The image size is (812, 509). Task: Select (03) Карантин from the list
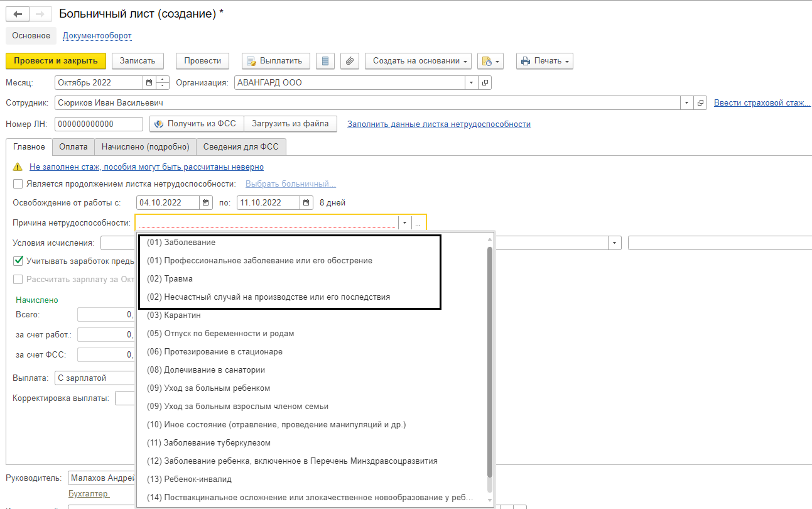point(182,315)
